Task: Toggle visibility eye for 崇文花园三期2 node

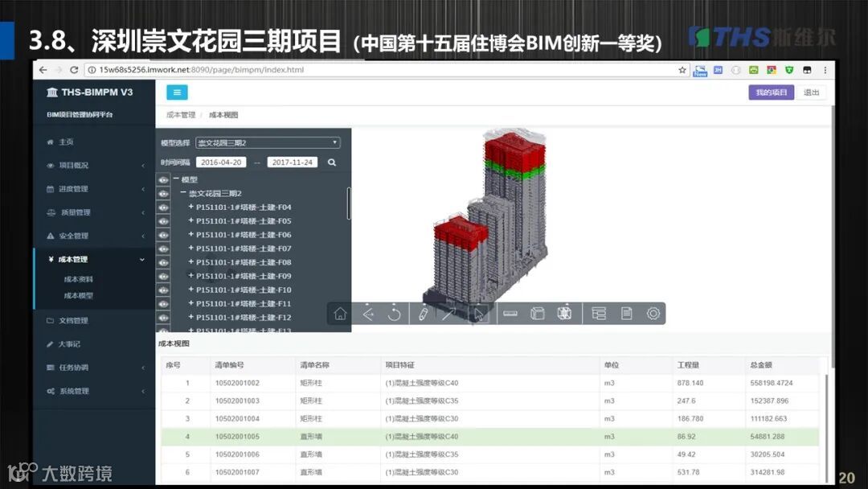Action: [x=163, y=194]
